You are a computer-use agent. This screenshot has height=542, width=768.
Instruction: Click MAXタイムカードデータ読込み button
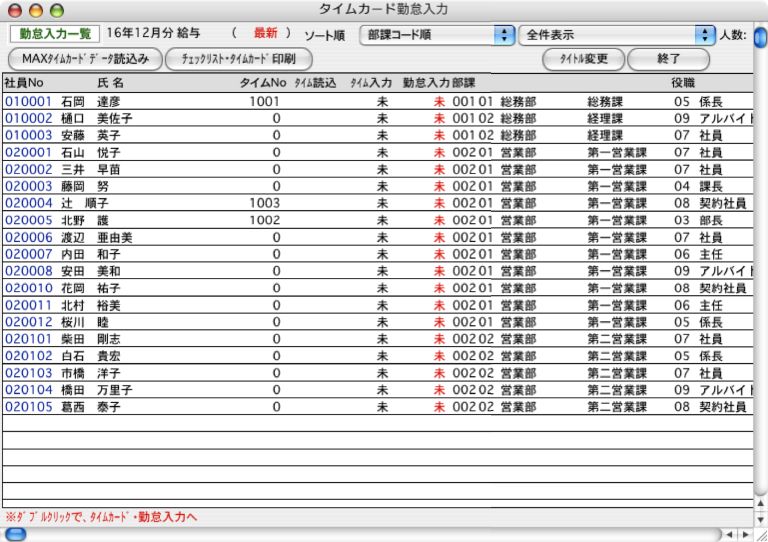point(85,59)
